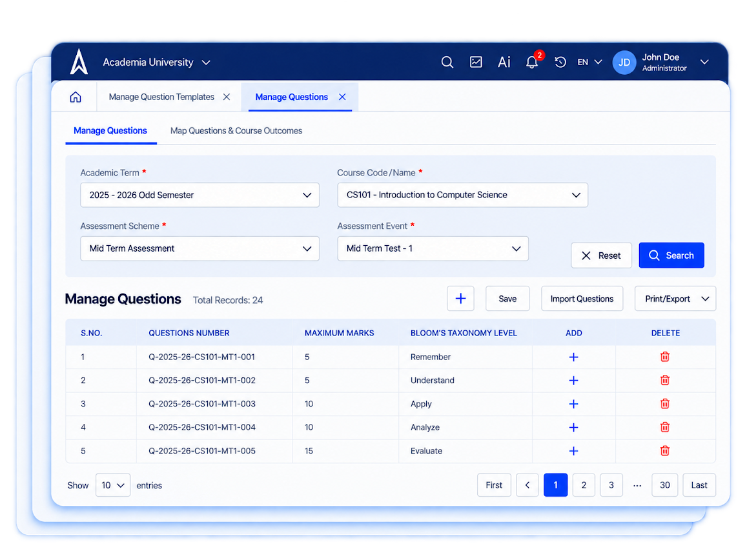Open the history clock icon
Screen dimensions: 747x560
coord(560,62)
